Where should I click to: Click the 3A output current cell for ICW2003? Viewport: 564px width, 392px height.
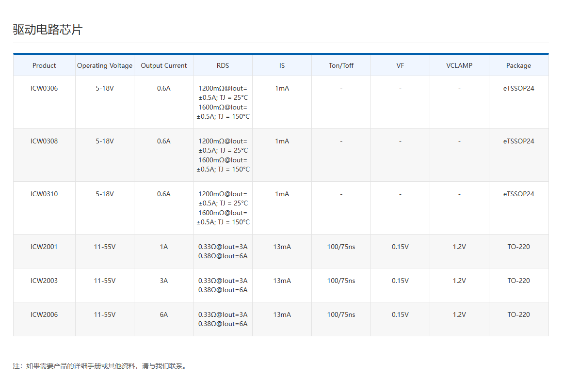163,281
